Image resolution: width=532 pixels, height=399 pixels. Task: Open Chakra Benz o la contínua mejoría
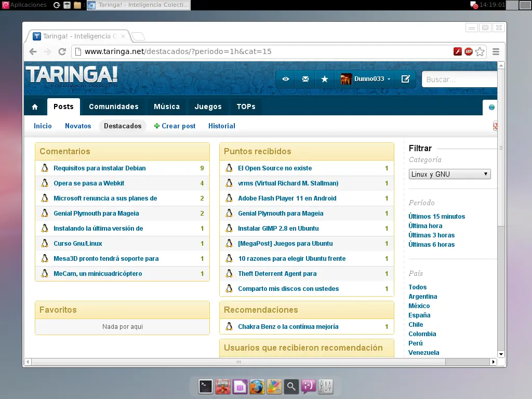click(x=288, y=327)
